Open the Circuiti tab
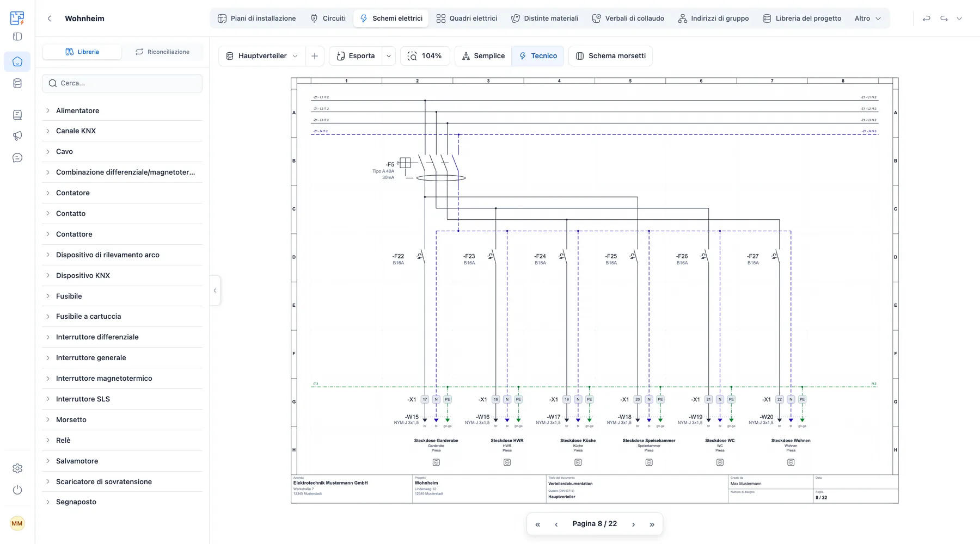This screenshot has width=980, height=544. (328, 18)
